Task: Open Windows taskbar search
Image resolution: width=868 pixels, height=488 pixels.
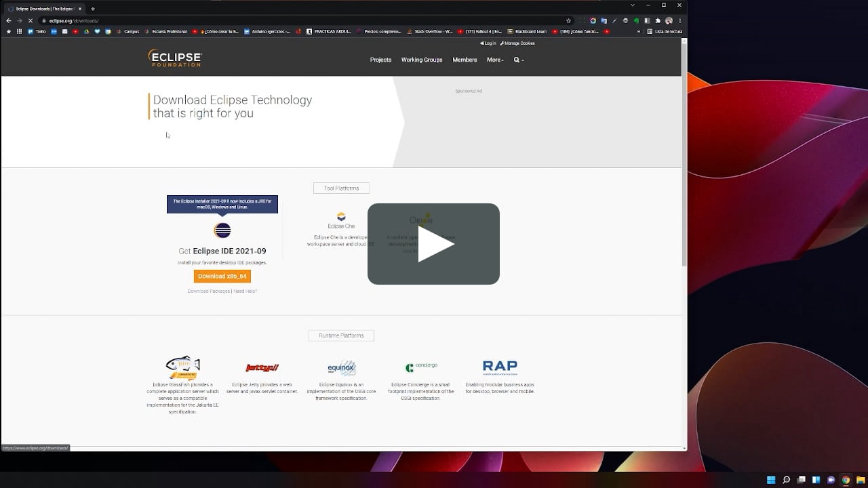Action: coord(786,480)
